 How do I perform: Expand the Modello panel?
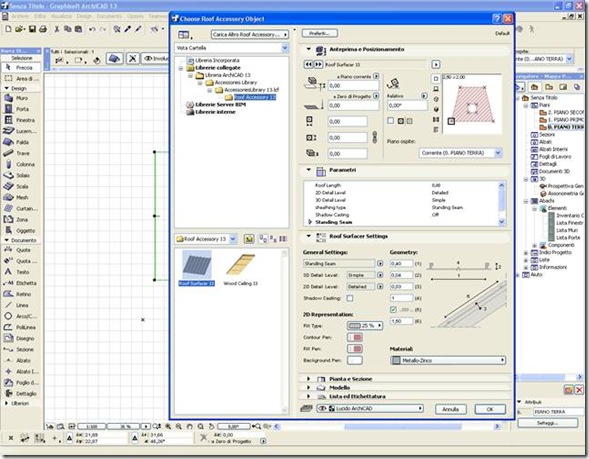click(309, 387)
